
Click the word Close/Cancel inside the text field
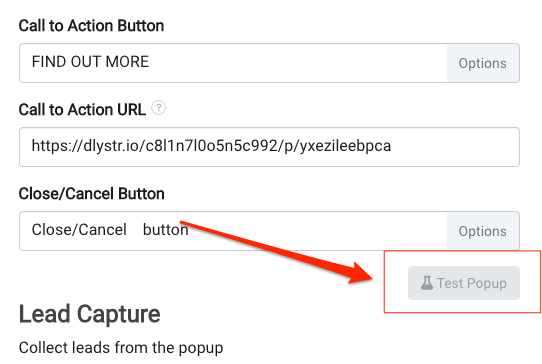click(79, 230)
